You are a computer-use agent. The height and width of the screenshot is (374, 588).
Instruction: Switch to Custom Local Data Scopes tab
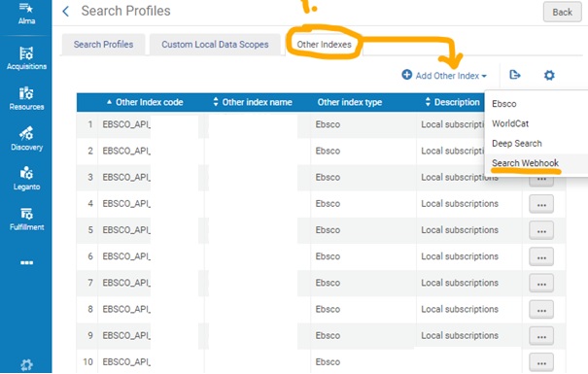point(215,45)
